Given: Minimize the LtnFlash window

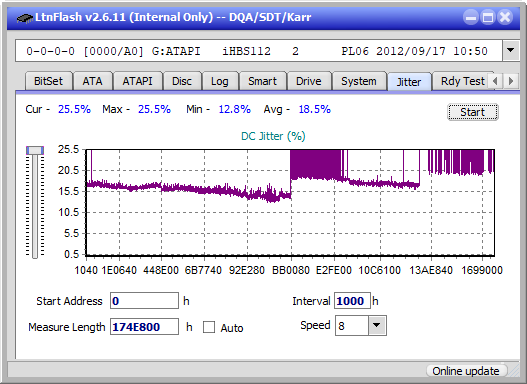Looking at the screenshot, I should click(471, 17).
